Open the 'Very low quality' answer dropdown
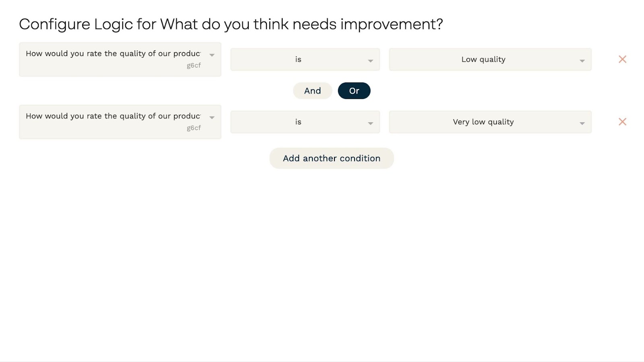This screenshot has height=362, width=644. coord(483,122)
